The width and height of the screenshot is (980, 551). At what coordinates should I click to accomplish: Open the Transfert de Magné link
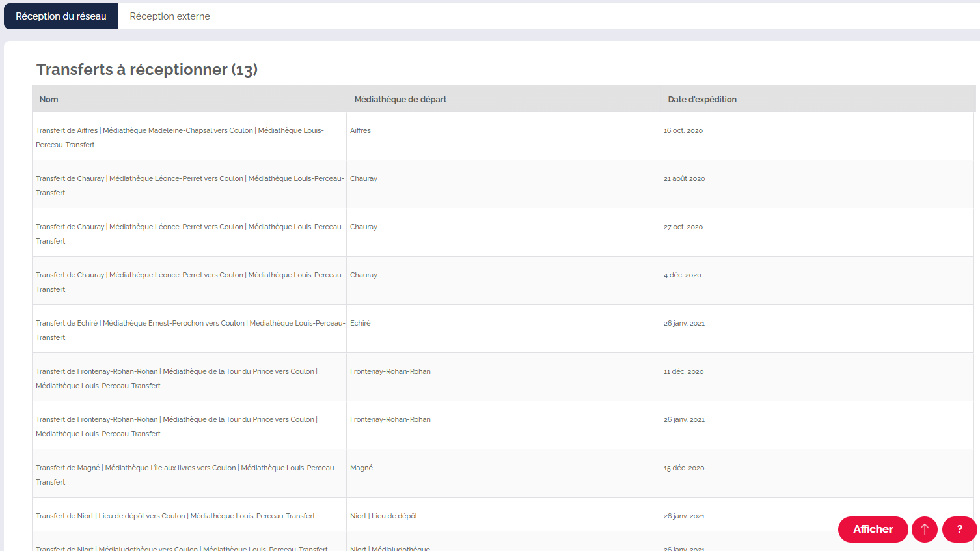pyautogui.click(x=186, y=475)
